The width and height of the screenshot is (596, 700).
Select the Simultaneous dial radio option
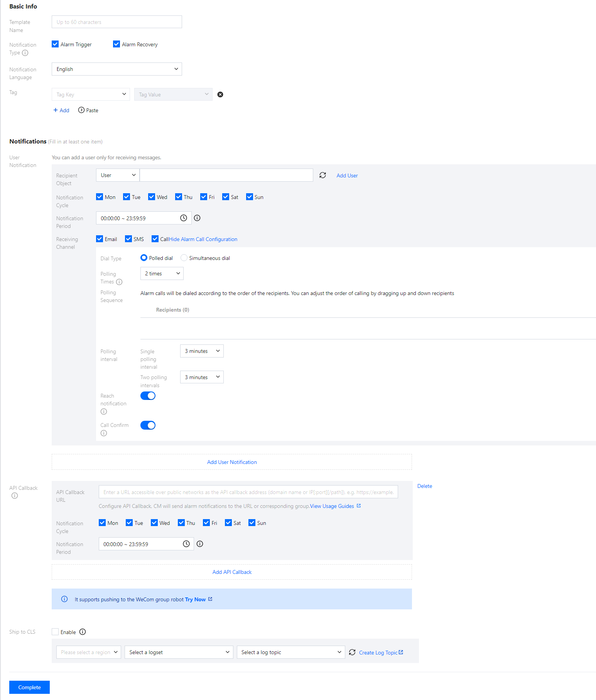click(x=184, y=258)
